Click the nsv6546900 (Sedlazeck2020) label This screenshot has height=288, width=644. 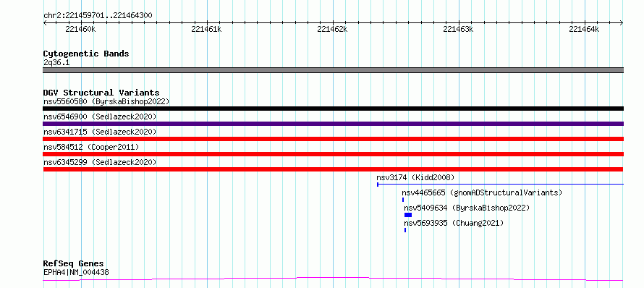(x=100, y=117)
